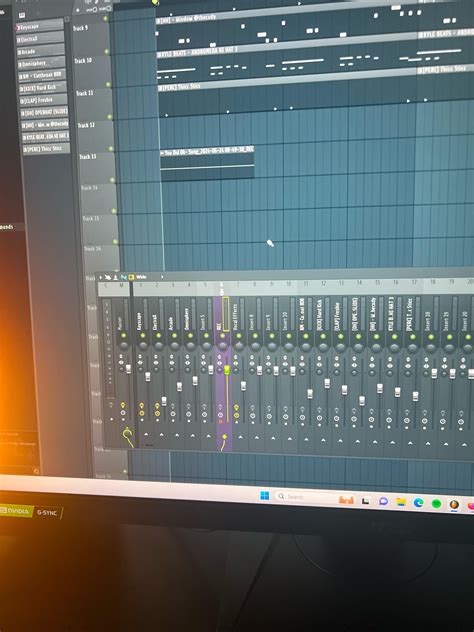Open the mixer options menu arrow
The width and height of the screenshot is (474, 632).
click(101, 277)
